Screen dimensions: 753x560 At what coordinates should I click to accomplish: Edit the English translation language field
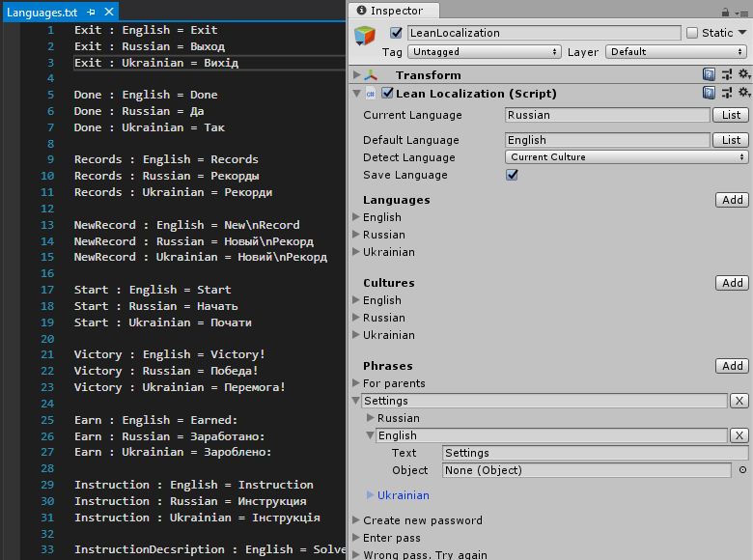552,435
